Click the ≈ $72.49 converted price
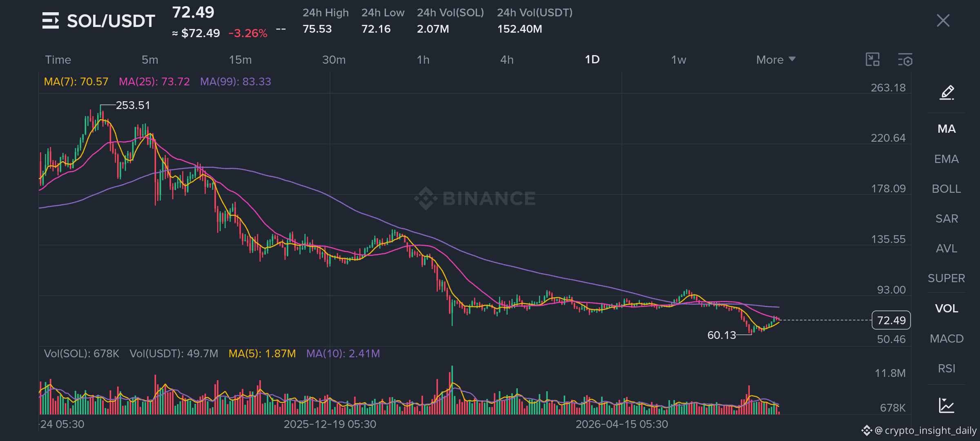 click(196, 33)
